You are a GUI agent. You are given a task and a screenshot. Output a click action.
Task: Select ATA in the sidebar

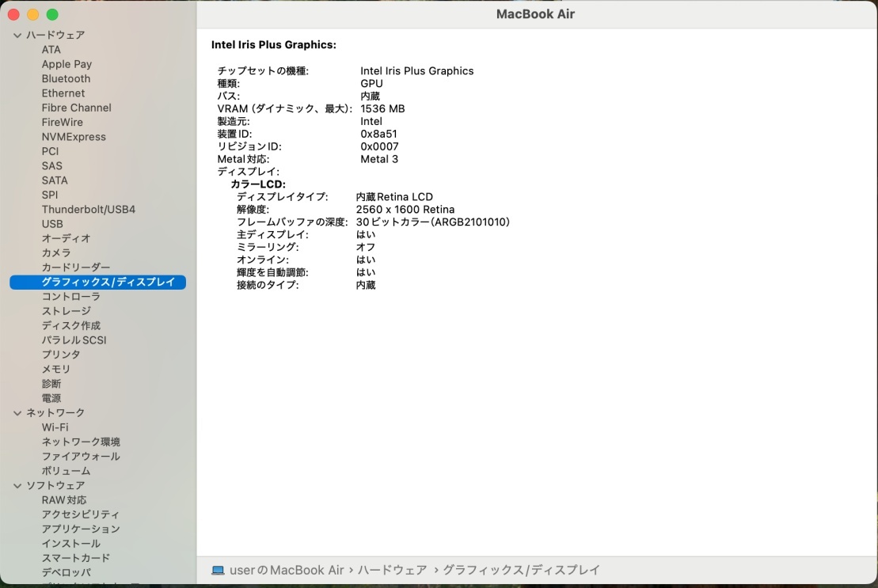pyautogui.click(x=51, y=50)
